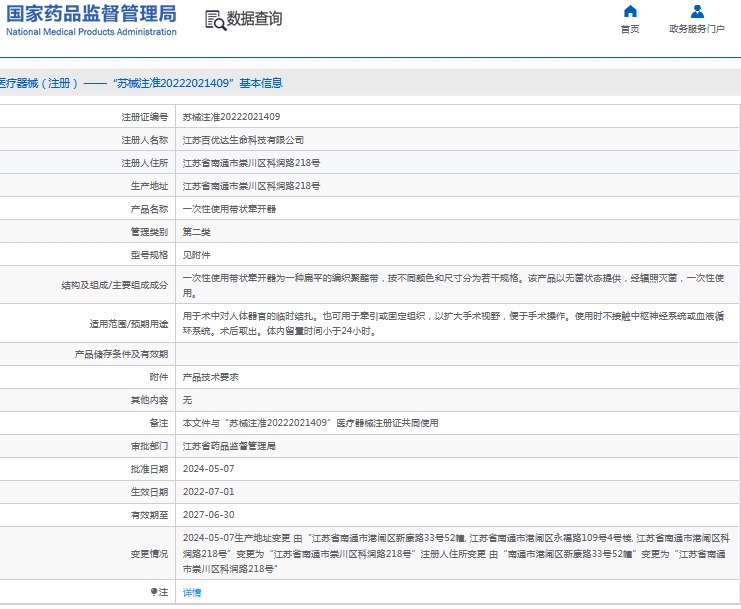The image size is (741, 609).
Task: Click the 适用范围 description text
Action: pyautogui.click(x=453, y=324)
